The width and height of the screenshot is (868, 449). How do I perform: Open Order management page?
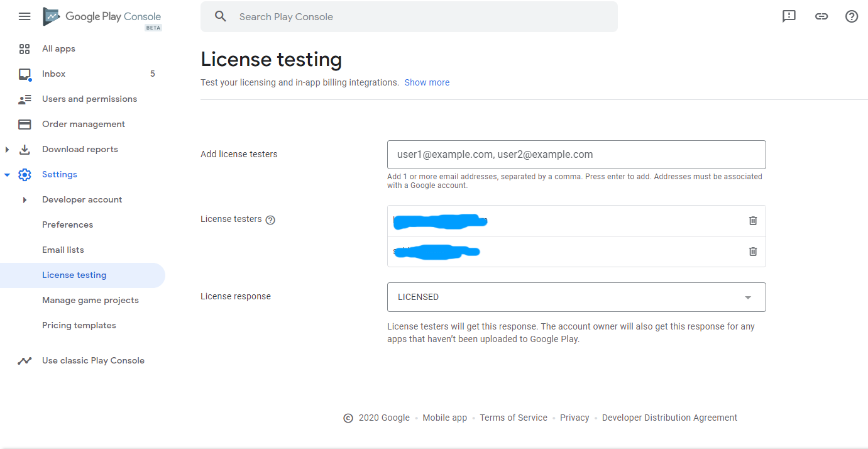pos(84,124)
